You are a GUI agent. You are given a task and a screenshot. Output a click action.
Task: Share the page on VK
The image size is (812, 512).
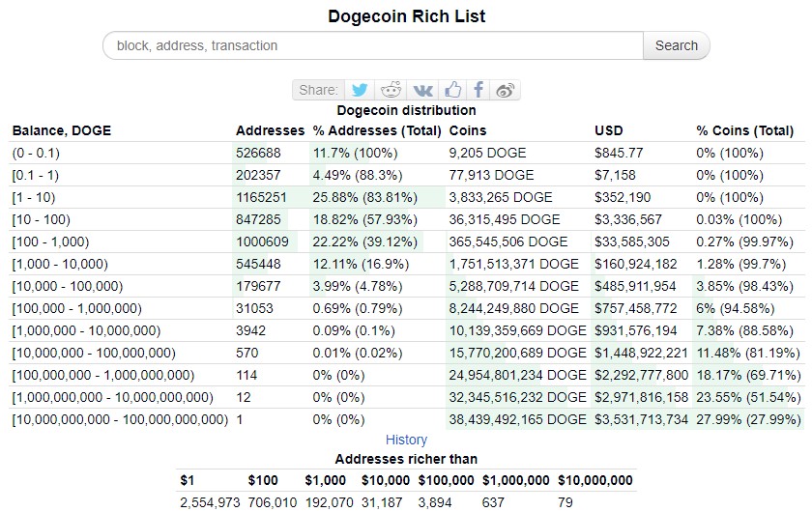(x=422, y=90)
